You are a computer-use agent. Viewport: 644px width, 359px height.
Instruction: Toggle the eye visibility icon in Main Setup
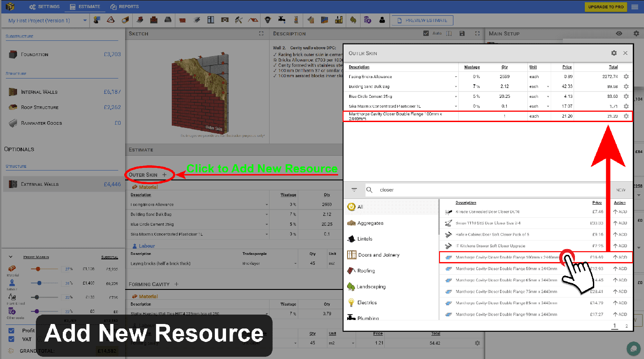tap(619, 34)
